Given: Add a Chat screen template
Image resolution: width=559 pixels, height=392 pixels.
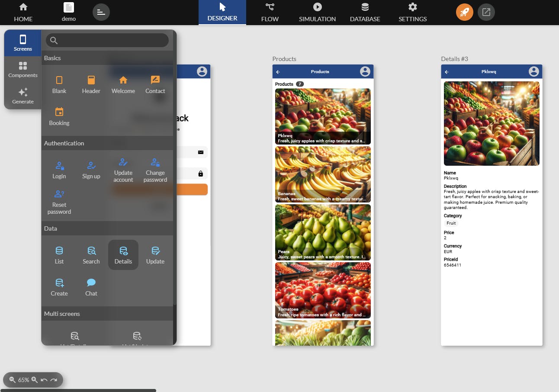Looking at the screenshot, I should pyautogui.click(x=91, y=287).
